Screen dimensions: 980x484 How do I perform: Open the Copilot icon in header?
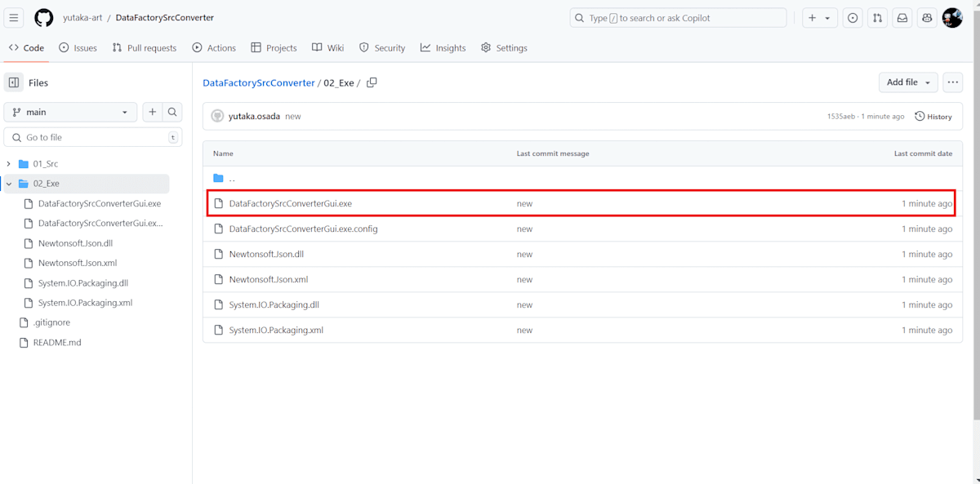coord(927,18)
